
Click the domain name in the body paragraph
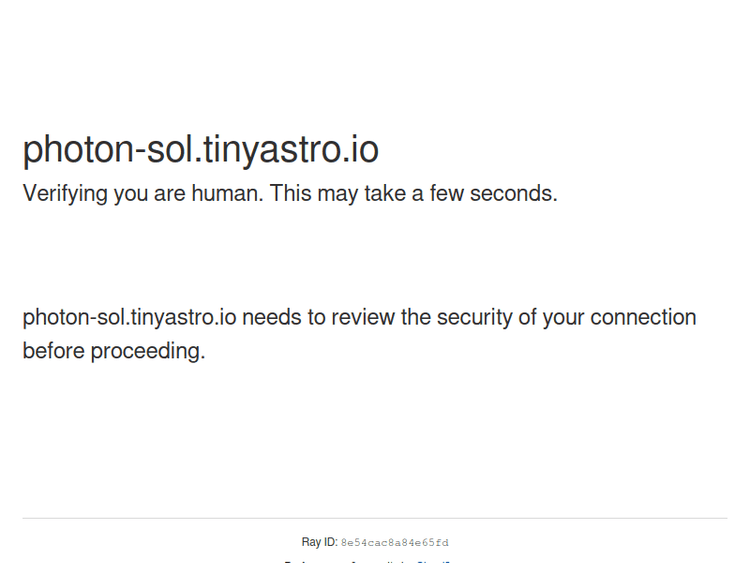129,318
